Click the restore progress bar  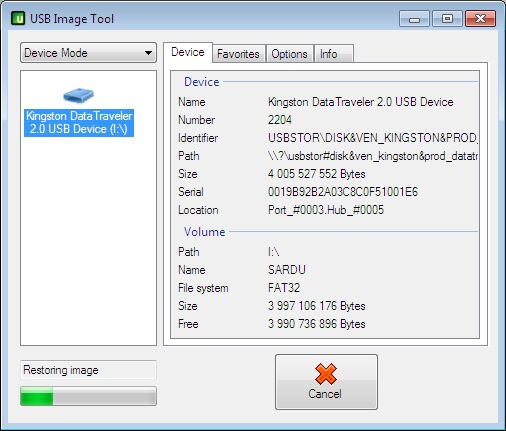pyautogui.click(x=88, y=396)
